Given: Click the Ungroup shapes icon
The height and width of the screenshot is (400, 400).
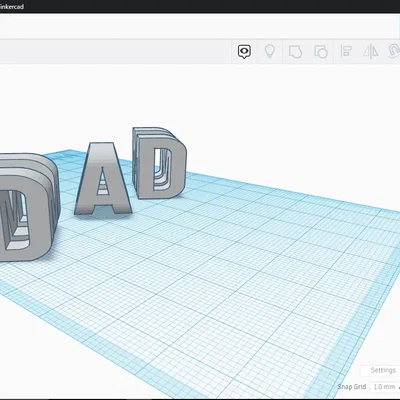Looking at the screenshot, I should click(x=321, y=52).
